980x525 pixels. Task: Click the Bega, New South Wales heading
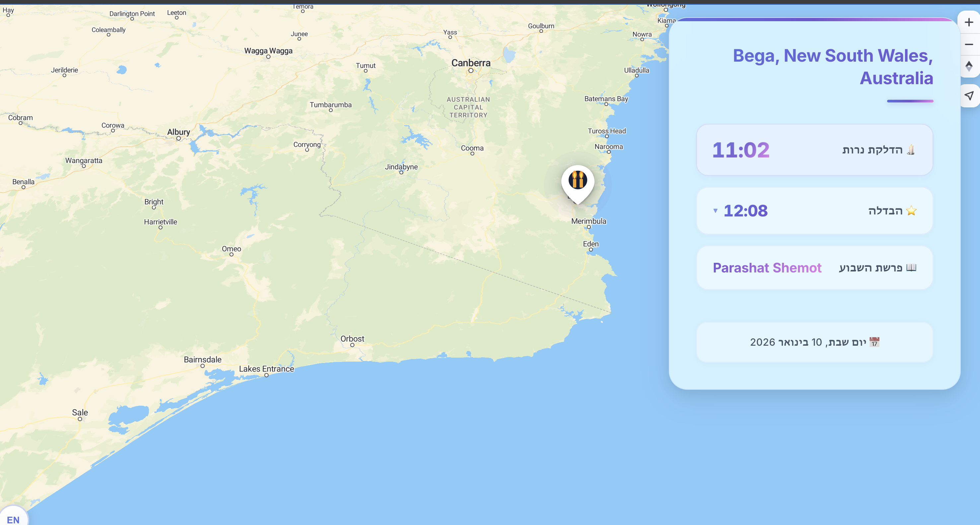[833, 67]
